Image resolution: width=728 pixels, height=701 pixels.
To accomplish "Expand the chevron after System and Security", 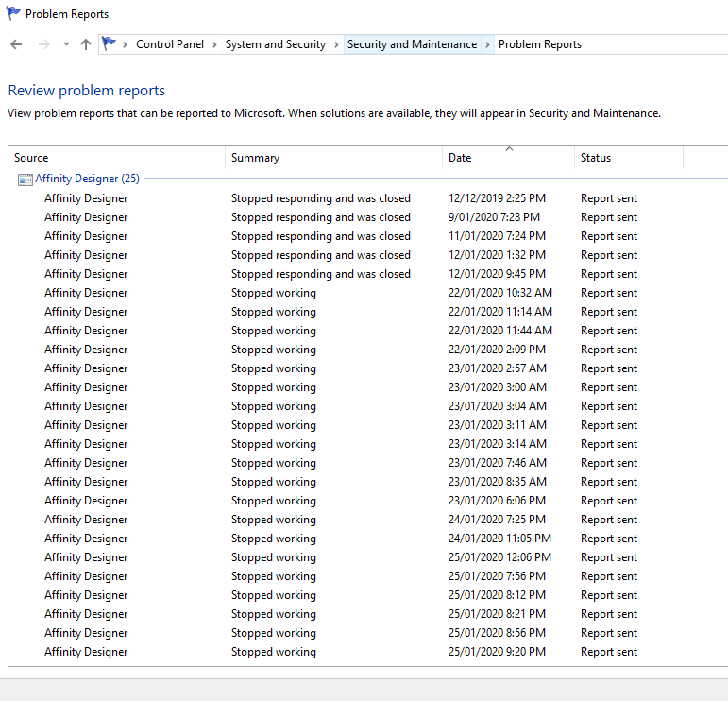I will [336, 44].
